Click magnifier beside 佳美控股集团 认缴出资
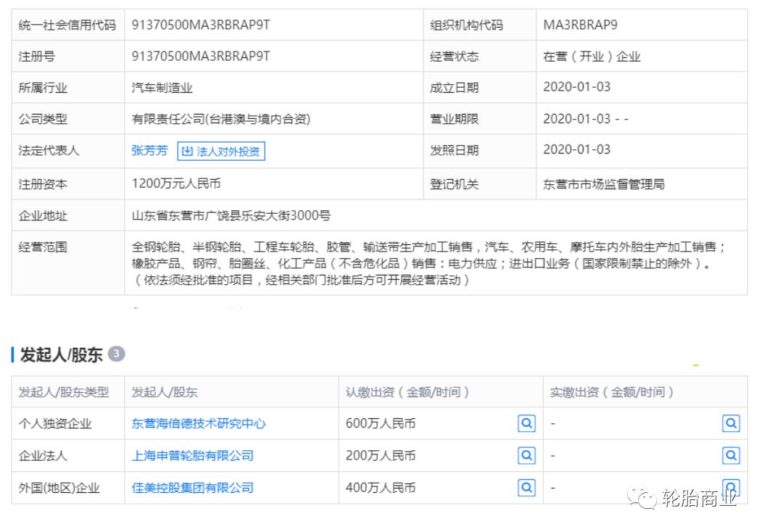This screenshot has width=762, height=532. pos(527,487)
